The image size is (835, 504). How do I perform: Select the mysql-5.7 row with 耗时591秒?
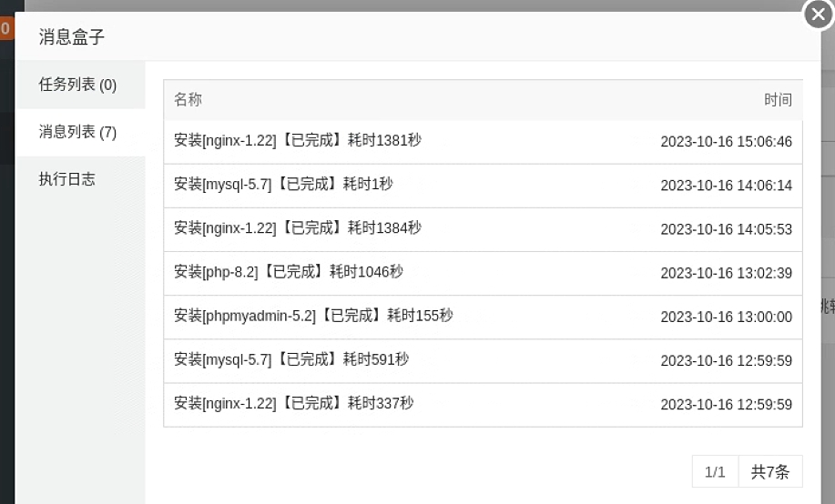click(483, 360)
